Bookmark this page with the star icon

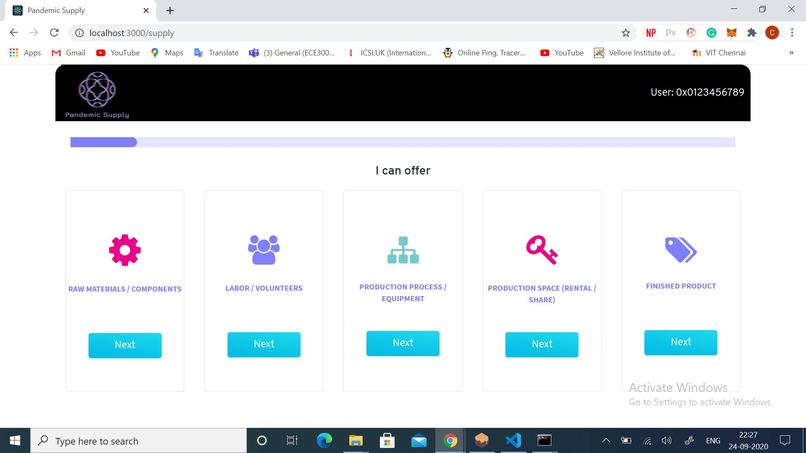[626, 33]
